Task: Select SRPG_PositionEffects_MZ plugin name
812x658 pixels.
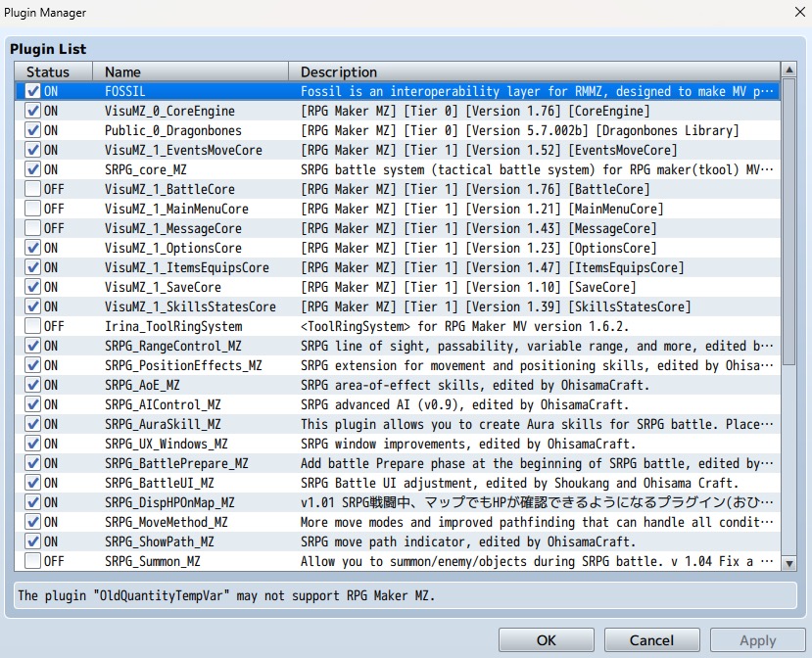Action: pyautogui.click(x=183, y=365)
